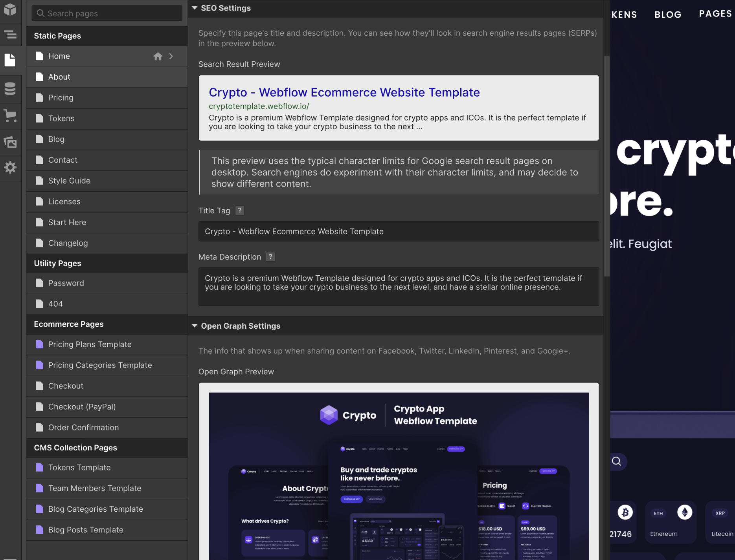The image size is (735, 560).
Task: Click the Static Pages section header
Action: click(107, 36)
